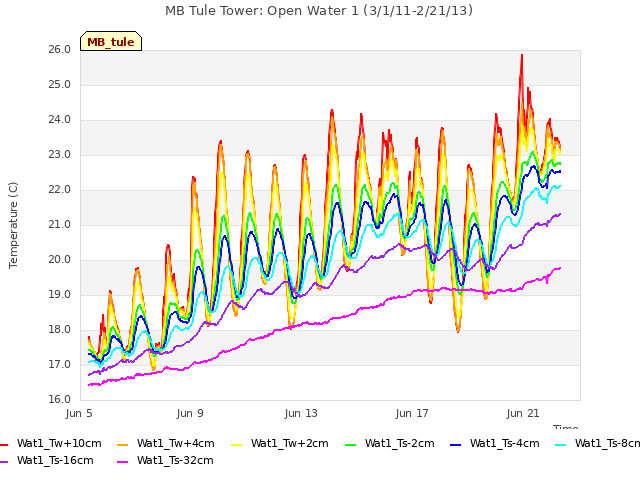Click the 22.0 y-axis tick label
The height and width of the screenshot is (480, 640).
tap(60, 190)
